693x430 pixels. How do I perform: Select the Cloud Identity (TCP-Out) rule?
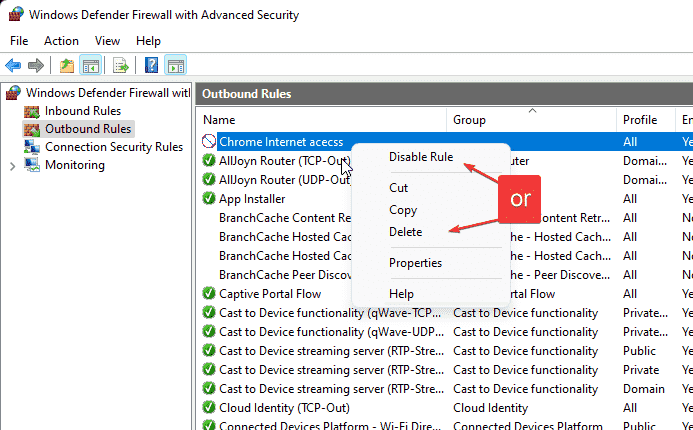coord(284,408)
